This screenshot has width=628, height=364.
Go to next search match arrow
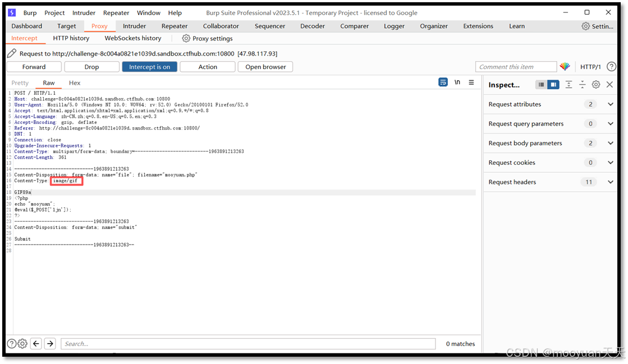pos(50,344)
